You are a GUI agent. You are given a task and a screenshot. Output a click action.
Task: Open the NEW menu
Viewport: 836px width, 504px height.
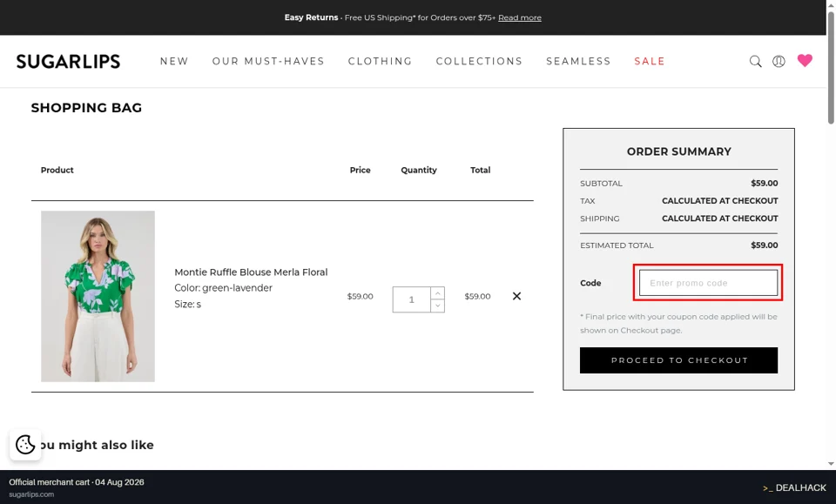[x=174, y=61]
